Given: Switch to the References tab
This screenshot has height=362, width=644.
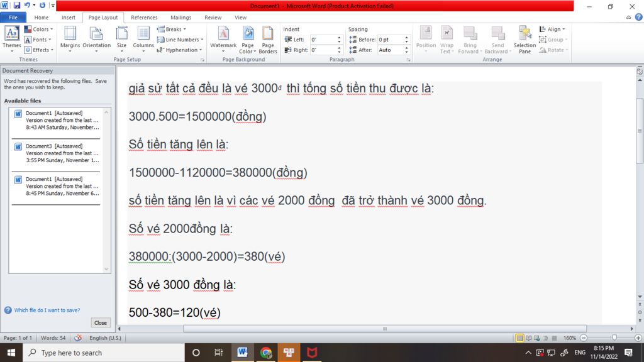Looking at the screenshot, I should click(144, 18).
